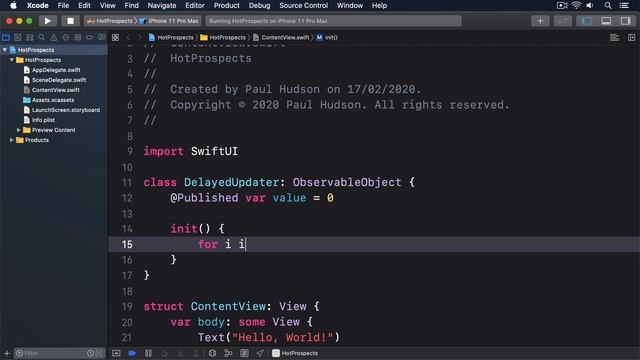
Task: Click the DelayedUpdater class name
Action: click(231, 182)
